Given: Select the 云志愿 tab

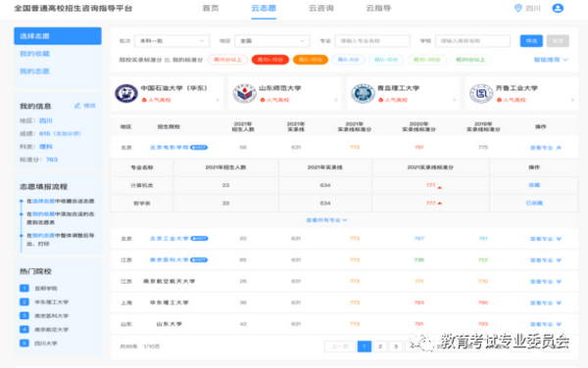Looking at the screenshot, I should pyautogui.click(x=264, y=8).
